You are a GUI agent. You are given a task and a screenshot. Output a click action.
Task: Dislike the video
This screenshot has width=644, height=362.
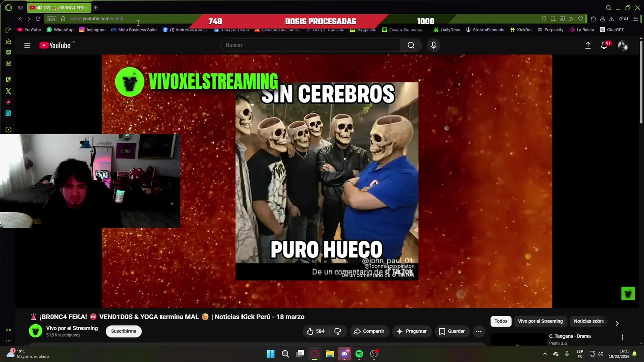(338, 331)
